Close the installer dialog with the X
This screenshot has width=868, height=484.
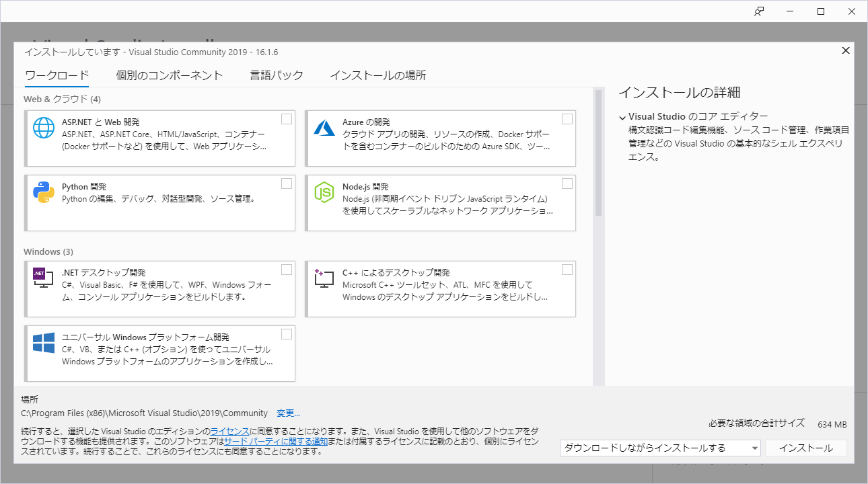coord(846,50)
